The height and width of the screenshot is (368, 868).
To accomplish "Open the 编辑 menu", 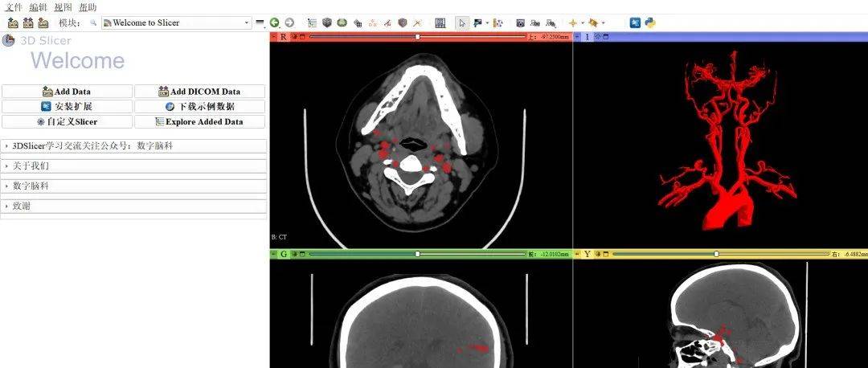I will pyautogui.click(x=39, y=7).
